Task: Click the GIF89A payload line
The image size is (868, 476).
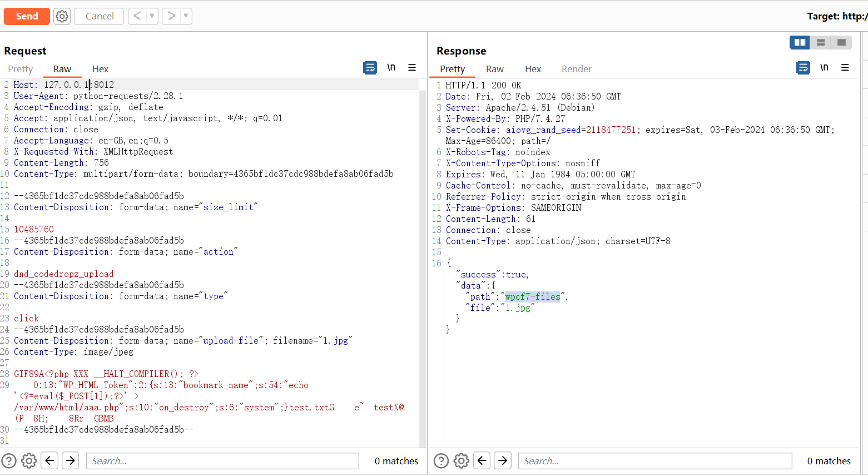Action: (x=106, y=374)
